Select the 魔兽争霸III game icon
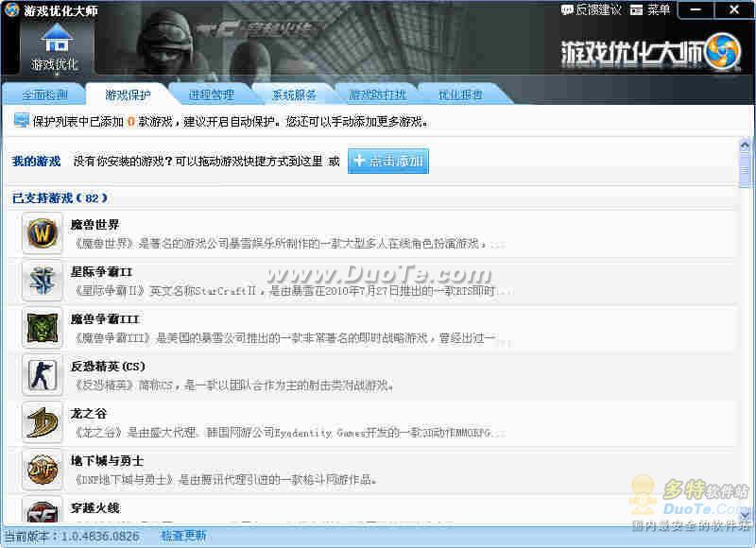This screenshot has width=756, height=548. (43, 328)
